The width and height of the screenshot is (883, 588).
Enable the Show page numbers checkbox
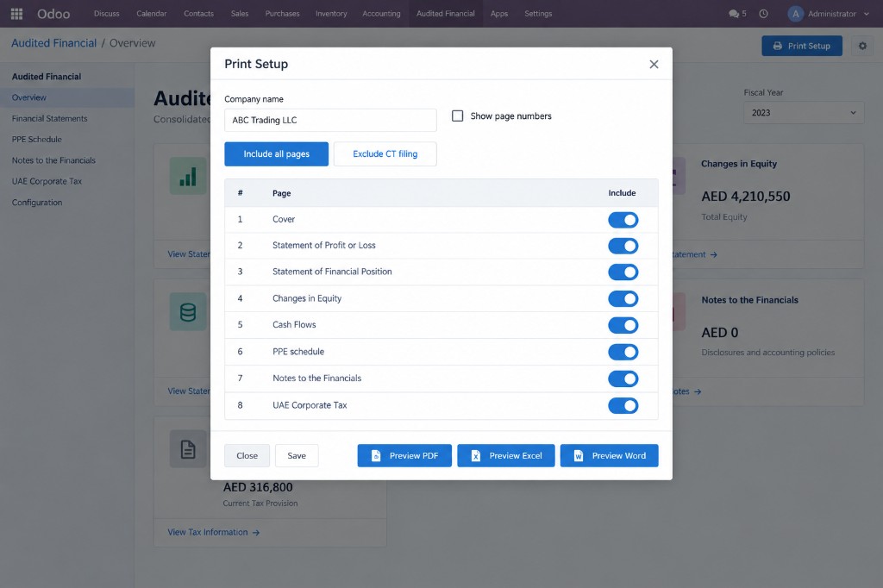tap(458, 116)
